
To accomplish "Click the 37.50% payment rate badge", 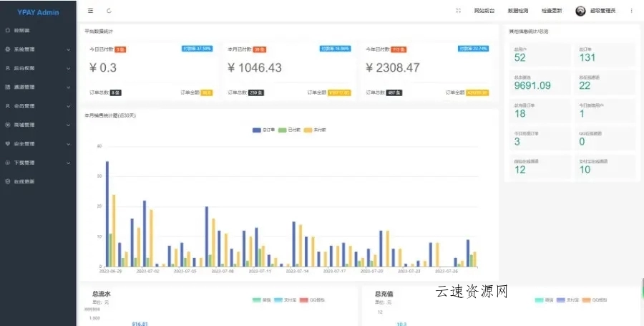I will [197, 49].
